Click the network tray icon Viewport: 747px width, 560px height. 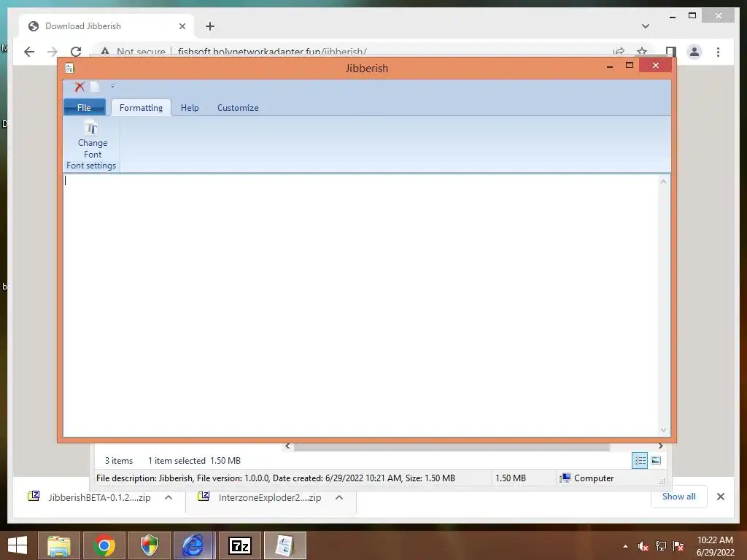click(x=661, y=546)
